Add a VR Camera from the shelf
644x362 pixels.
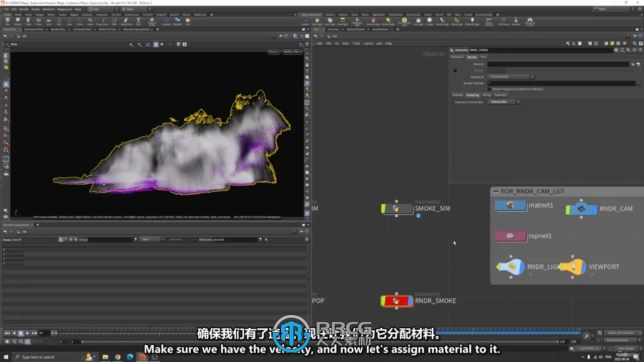504,22
